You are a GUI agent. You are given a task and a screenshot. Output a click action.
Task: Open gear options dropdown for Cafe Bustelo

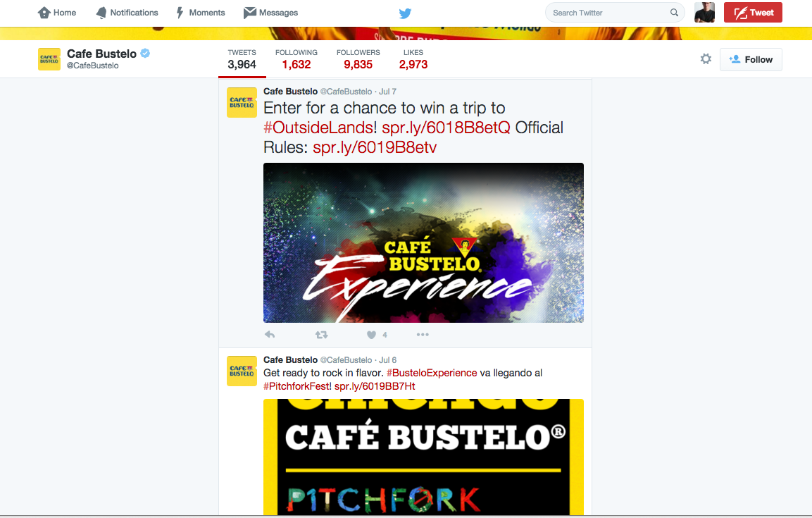point(706,59)
